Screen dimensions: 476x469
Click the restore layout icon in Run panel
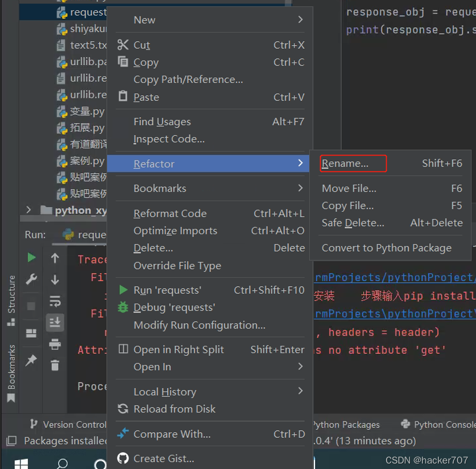point(31,333)
